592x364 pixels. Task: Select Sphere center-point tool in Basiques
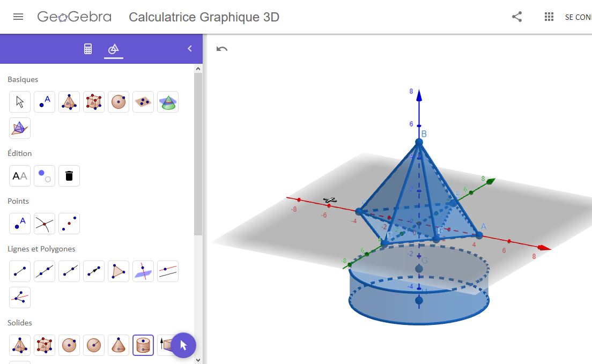point(119,102)
